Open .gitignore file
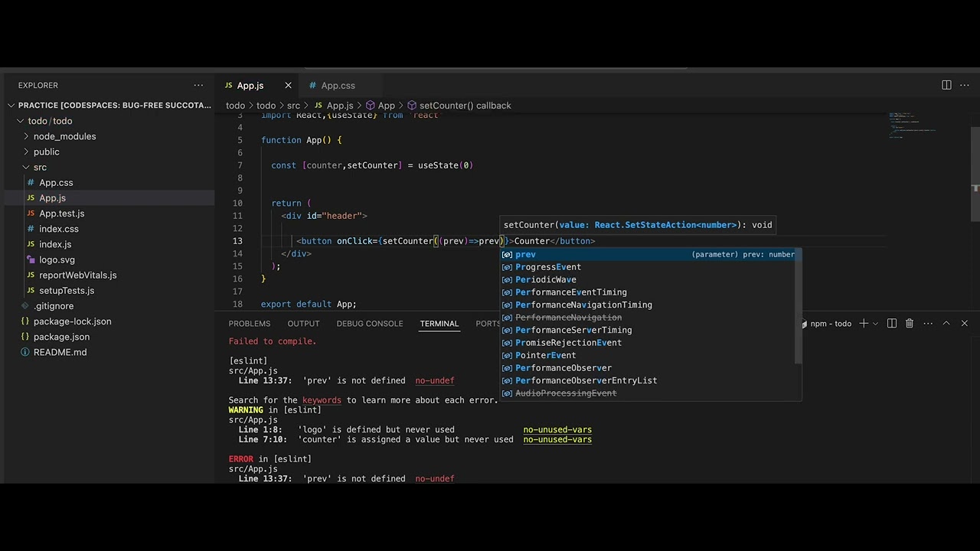Screen dimensions: 980x551 (54, 306)
